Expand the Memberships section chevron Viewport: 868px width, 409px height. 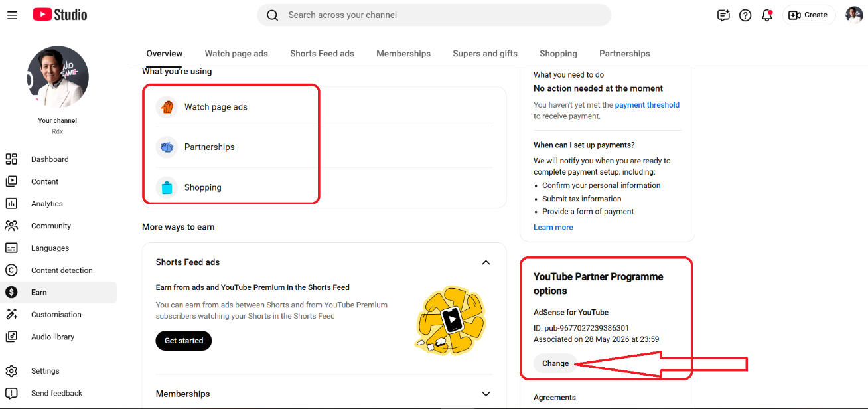(486, 394)
